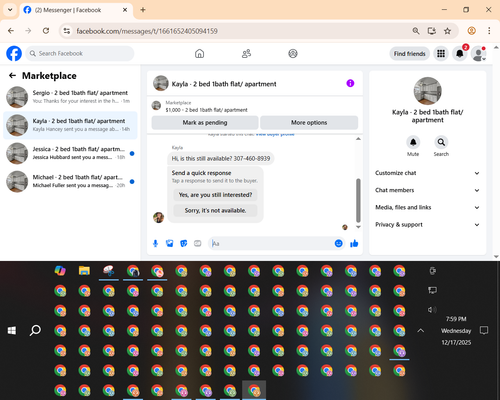The width and height of the screenshot is (500, 400).
Task: Choose a sticker in chat
Action: coord(184,244)
